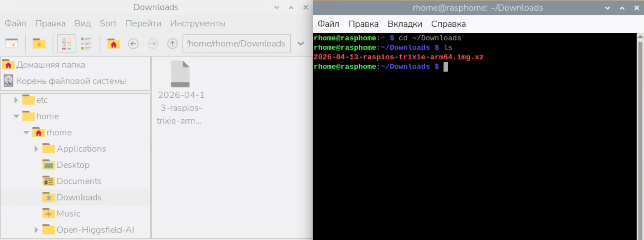
Task: Maximize the Downloads file manager window
Action: (291, 8)
